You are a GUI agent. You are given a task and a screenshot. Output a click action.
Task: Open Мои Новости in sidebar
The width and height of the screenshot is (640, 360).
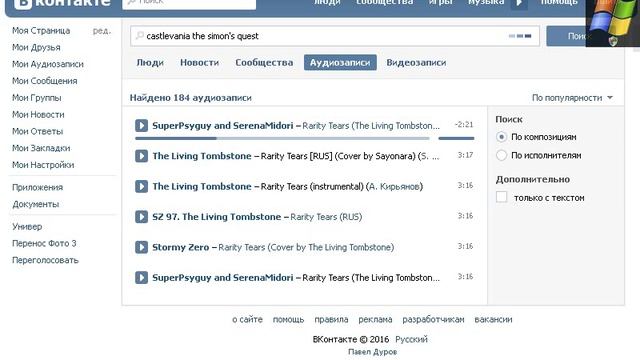coord(38,114)
